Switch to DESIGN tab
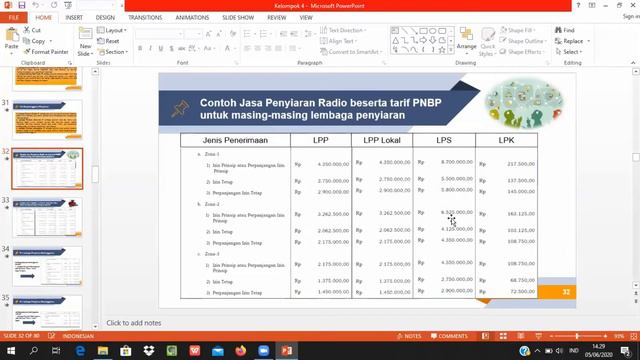The image size is (640, 360). (x=105, y=18)
